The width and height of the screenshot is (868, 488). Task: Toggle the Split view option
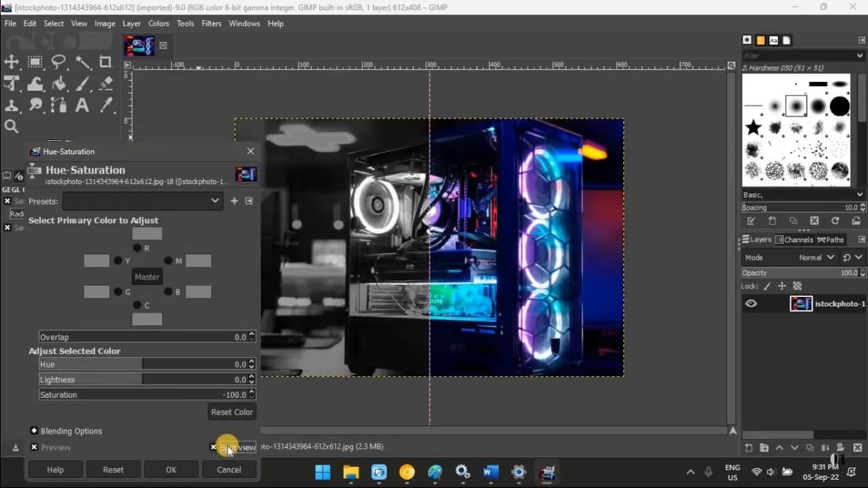click(x=214, y=447)
